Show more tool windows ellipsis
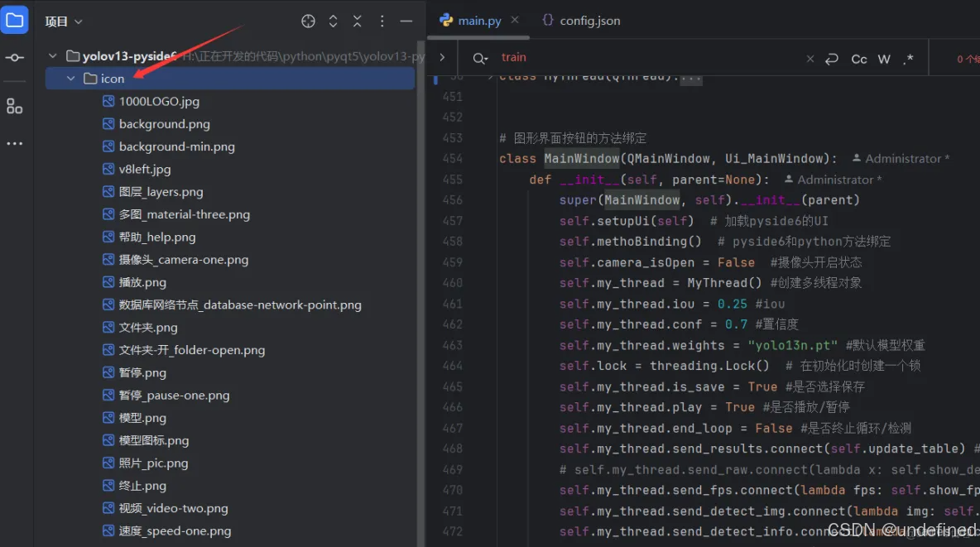Viewport: 980px width, 547px height. click(x=14, y=144)
